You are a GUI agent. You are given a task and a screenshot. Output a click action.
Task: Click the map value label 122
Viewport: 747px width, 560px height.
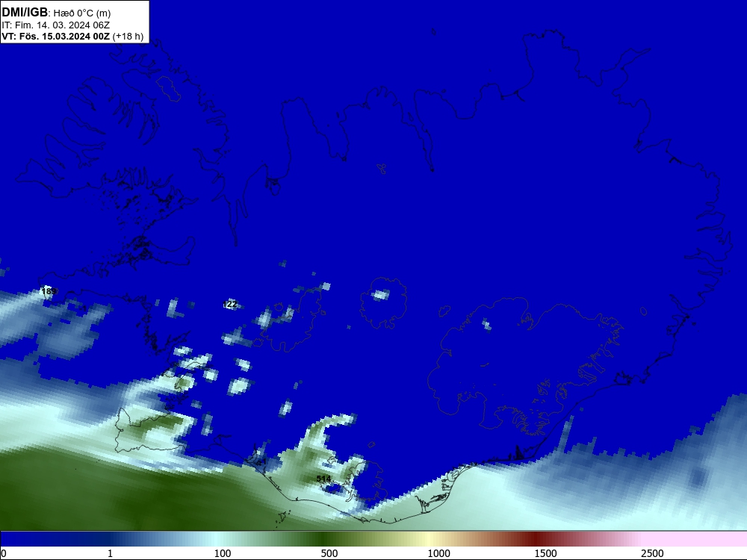230,304
